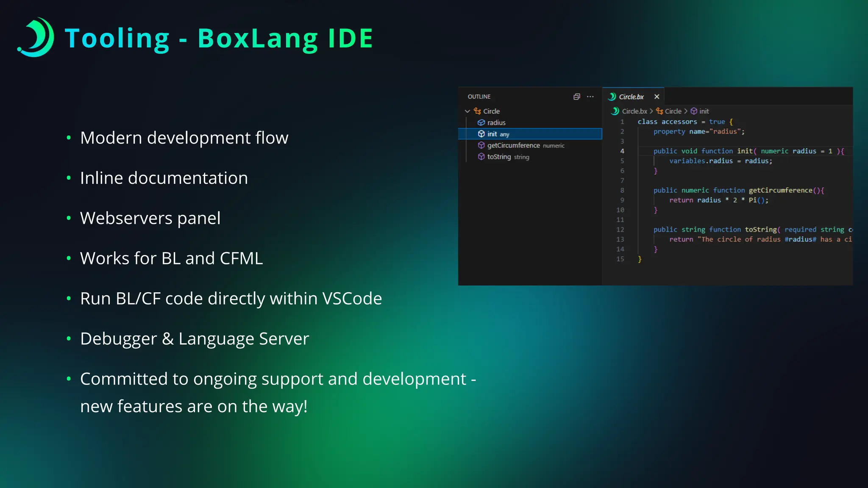Click the Circle.bx breadcrumb segment
This screenshot has height=488, width=868.
pyautogui.click(x=634, y=111)
